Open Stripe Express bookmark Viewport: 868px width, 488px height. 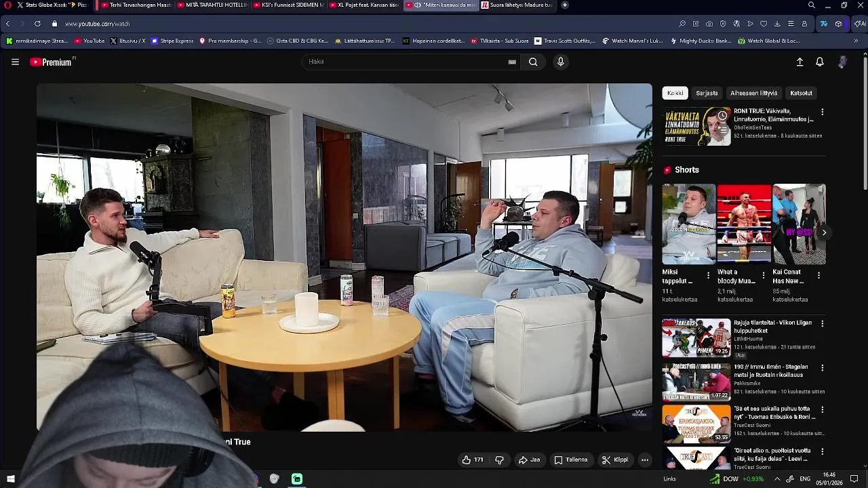pos(172,41)
